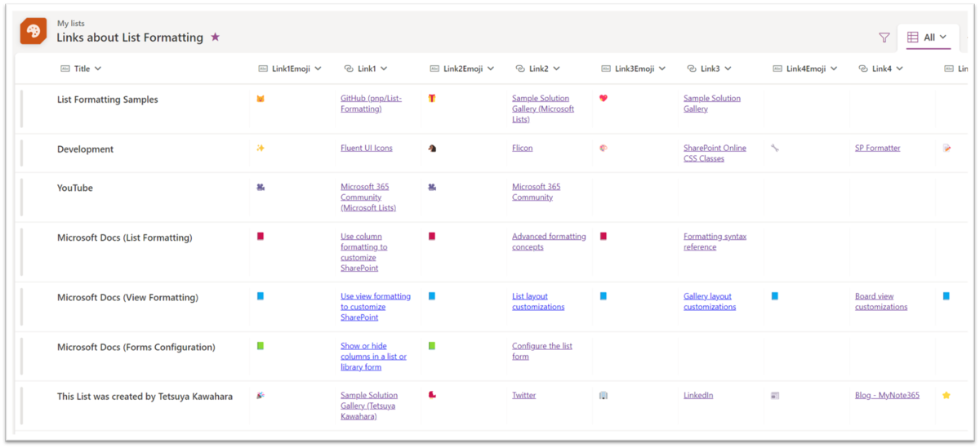Open the Configure the list form link
Screen dimensions: 980x448
coord(541,352)
